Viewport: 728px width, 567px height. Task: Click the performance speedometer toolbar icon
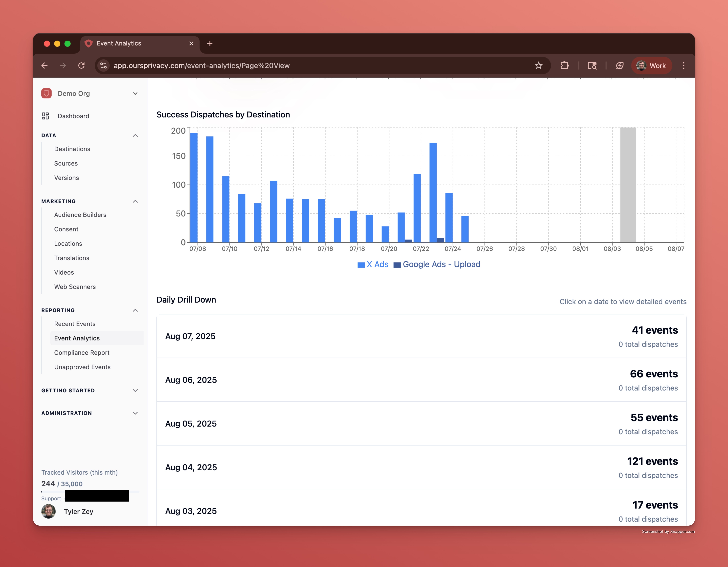(x=620, y=65)
